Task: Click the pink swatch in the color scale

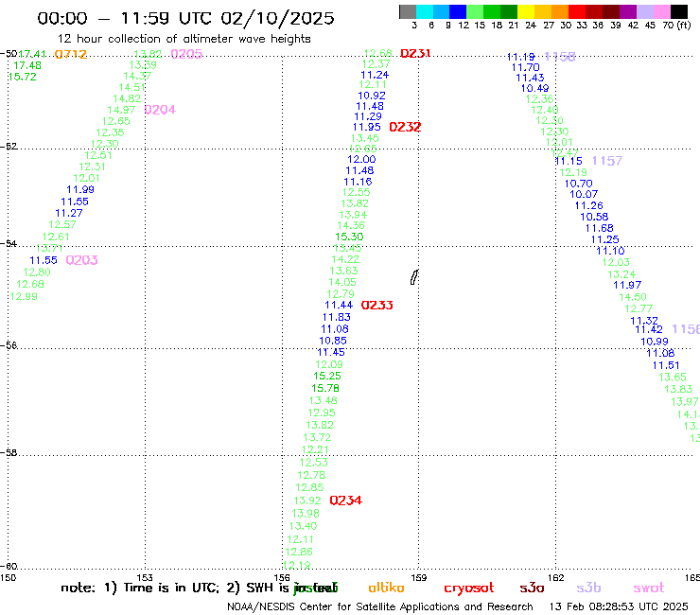Action: pos(661,11)
